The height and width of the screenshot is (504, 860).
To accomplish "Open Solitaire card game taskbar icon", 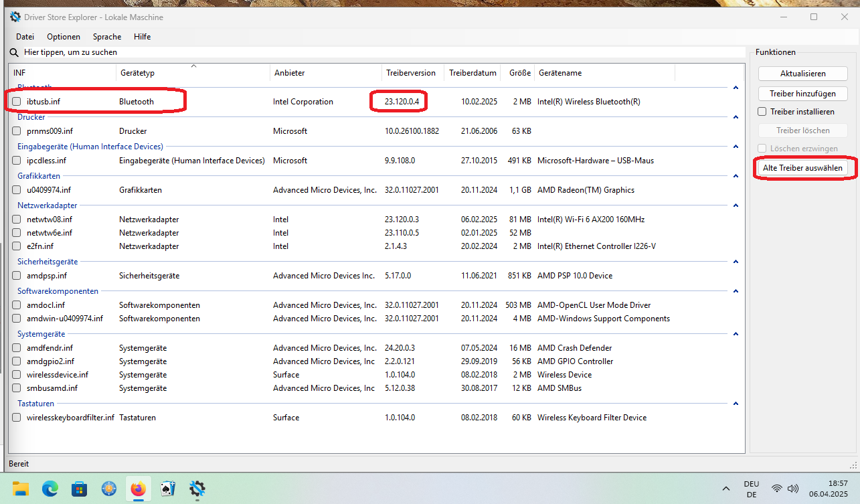I will pos(167,489).
